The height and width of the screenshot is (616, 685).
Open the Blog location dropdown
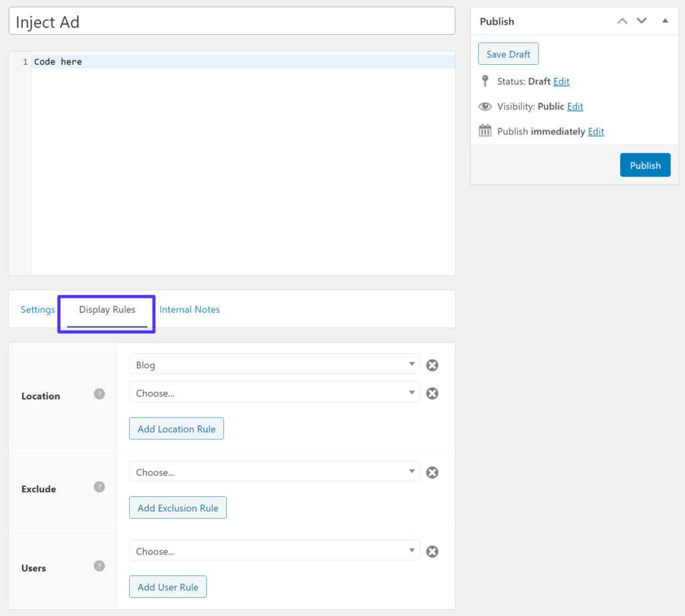pos(274,365)
